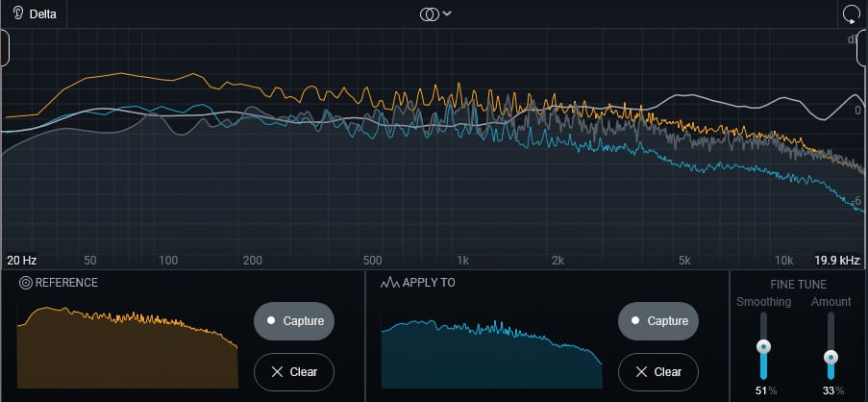868x402 pixels.
Task: Click the left frequency range bracket handle
Action: (x=6, y=47)
